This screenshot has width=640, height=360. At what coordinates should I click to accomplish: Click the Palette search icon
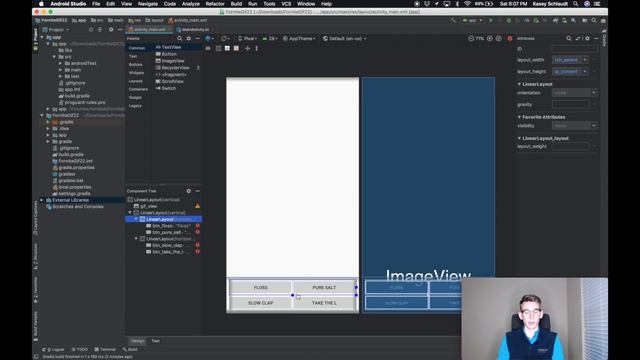tap(180, 38)
